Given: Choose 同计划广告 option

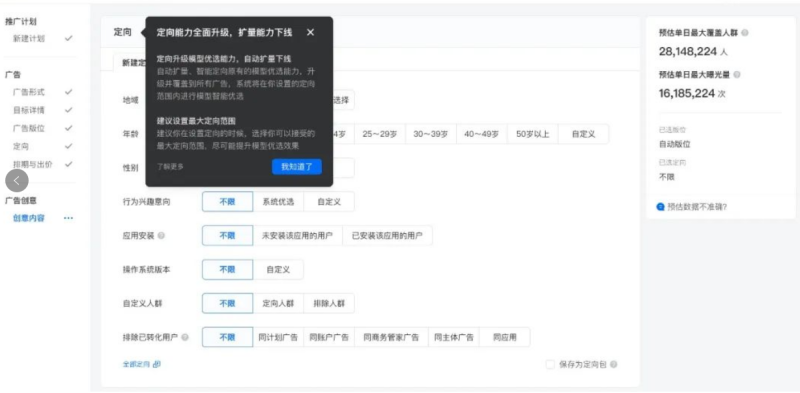Looking at the screenshot, I should pyautogui.click(x=278, y=337).
